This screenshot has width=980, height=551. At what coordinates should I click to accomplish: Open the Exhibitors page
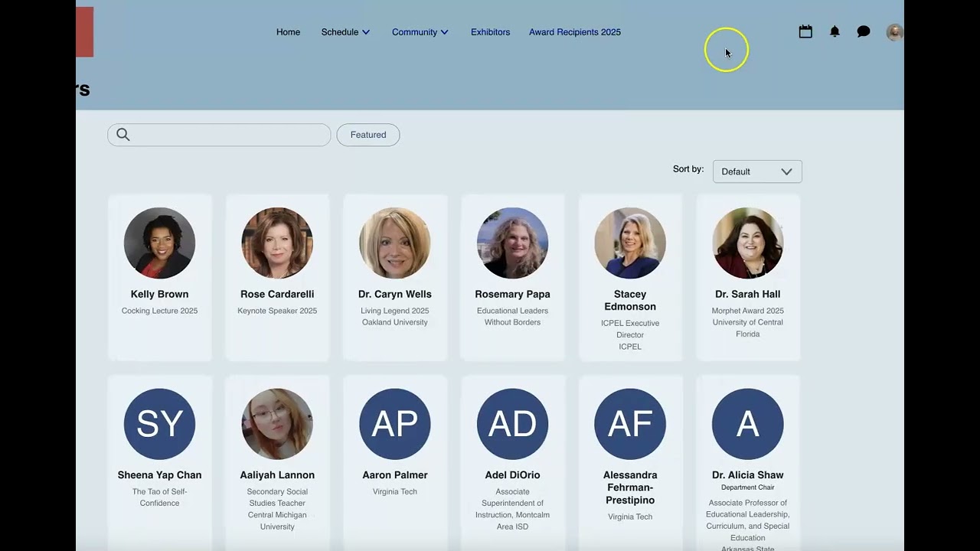(490, 32)
